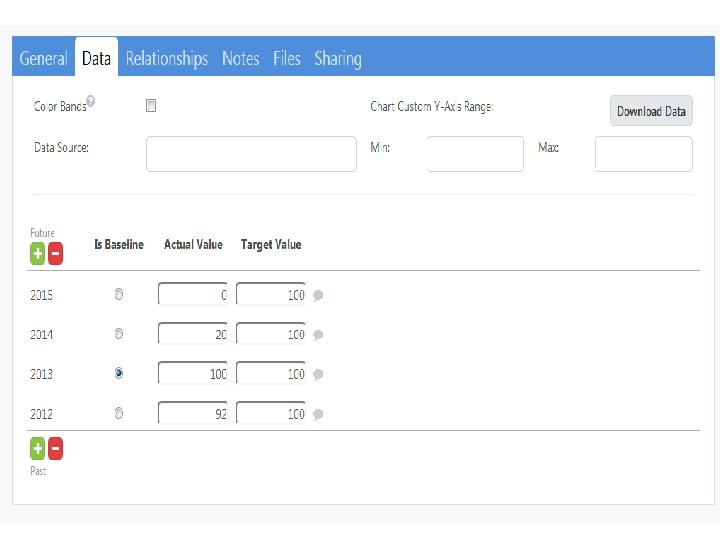Click the 2015 year label
The image size is (720, 540).
41,295
